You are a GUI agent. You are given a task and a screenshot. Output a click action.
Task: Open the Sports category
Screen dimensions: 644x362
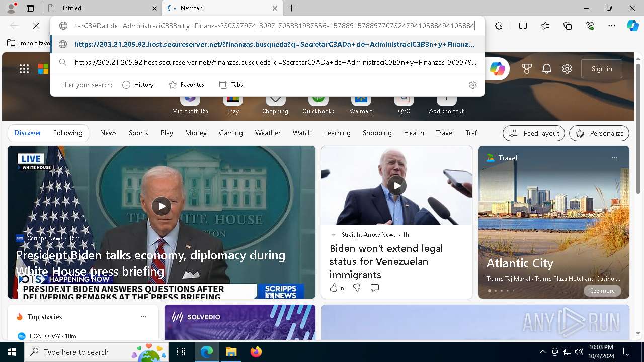(138, 133)
